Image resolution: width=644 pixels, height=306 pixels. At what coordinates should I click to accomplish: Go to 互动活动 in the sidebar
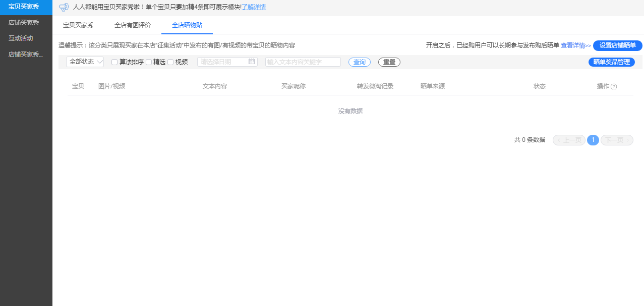[x=21, y=38]
